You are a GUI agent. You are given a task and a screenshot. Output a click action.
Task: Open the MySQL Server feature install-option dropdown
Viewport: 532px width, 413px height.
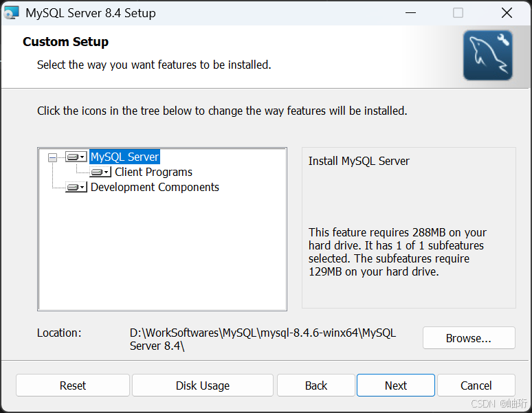pos(76,157)
